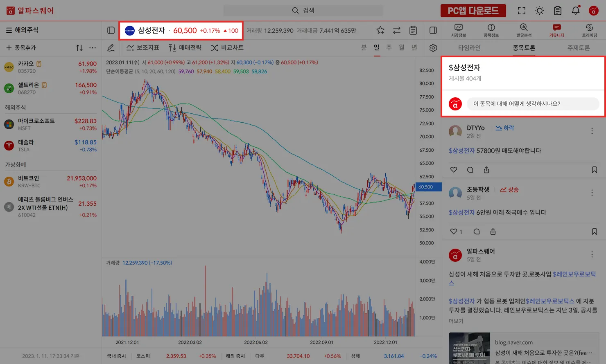Open 비교차트 comparison chart

[x=227, y=48]
